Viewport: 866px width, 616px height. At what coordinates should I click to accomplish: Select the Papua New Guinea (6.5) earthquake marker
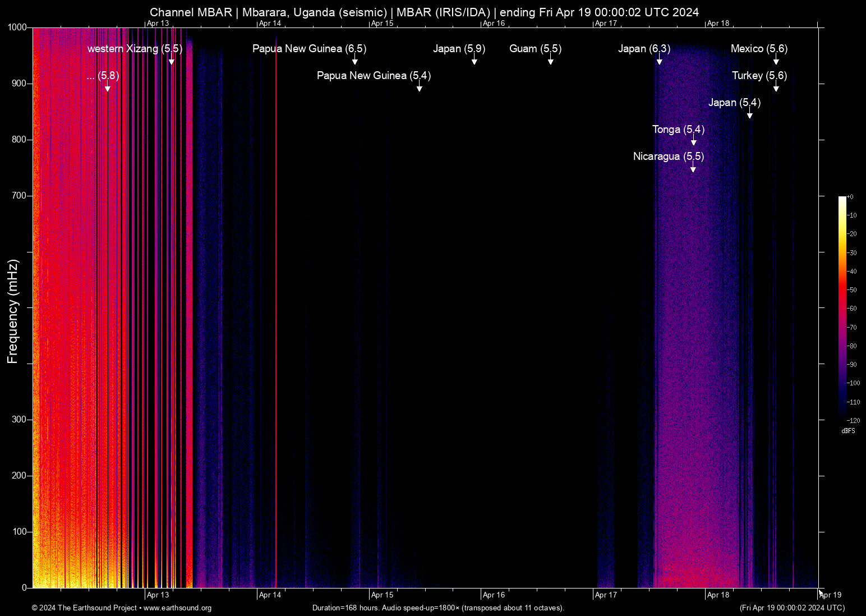point(308,49)
